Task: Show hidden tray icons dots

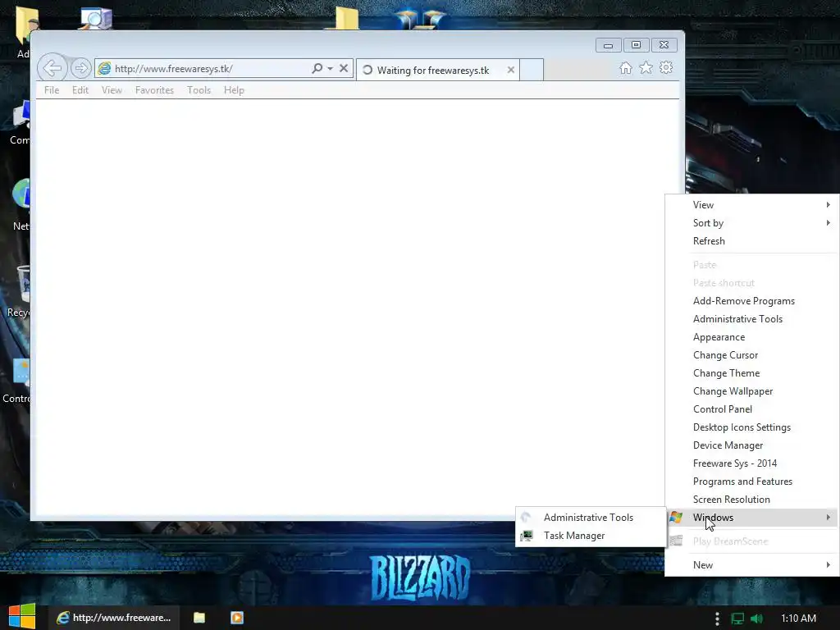Action: (x=717, y=619)
